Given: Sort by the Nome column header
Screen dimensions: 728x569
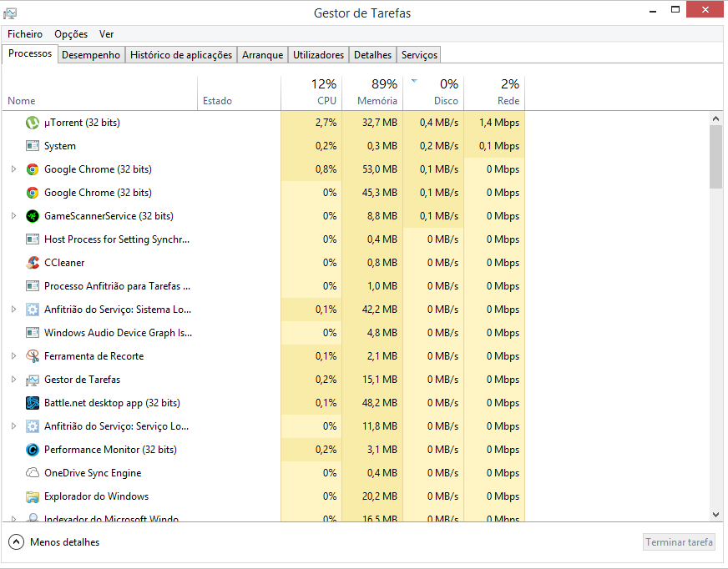Looking at the screenshot, I should 100,93.
